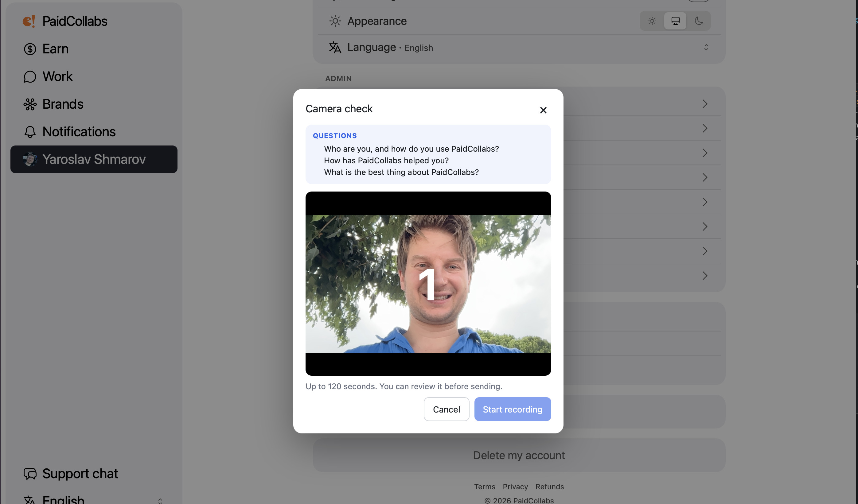The height and width of the screenshot is (504, 858).
Task: Expand the first Admin row chevron
Action: pos(705,104)
